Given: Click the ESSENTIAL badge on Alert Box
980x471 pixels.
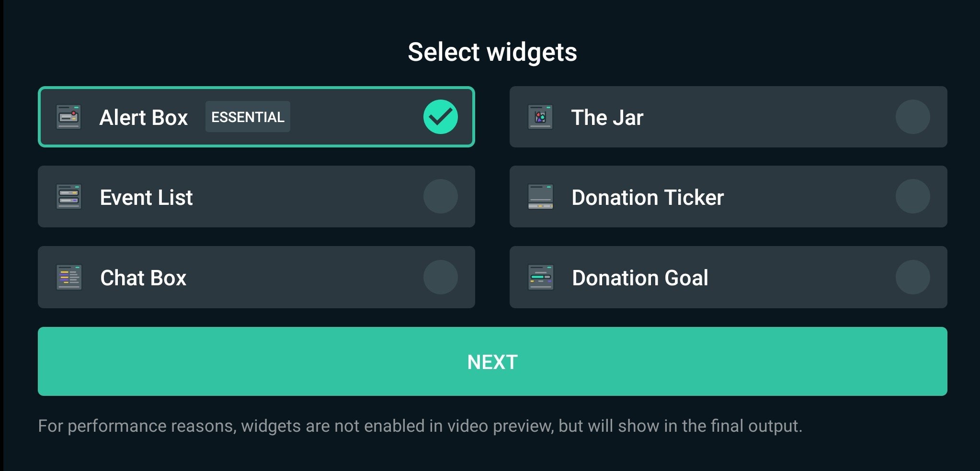Looking at the screenshot, I should coord(248,117).
